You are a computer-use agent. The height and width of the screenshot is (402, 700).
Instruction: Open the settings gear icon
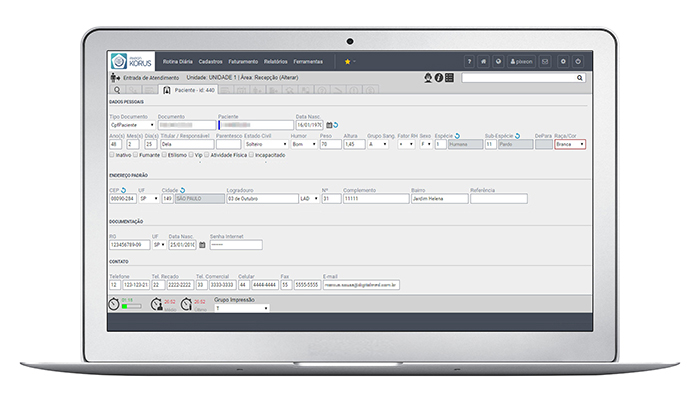pos(564,61)
